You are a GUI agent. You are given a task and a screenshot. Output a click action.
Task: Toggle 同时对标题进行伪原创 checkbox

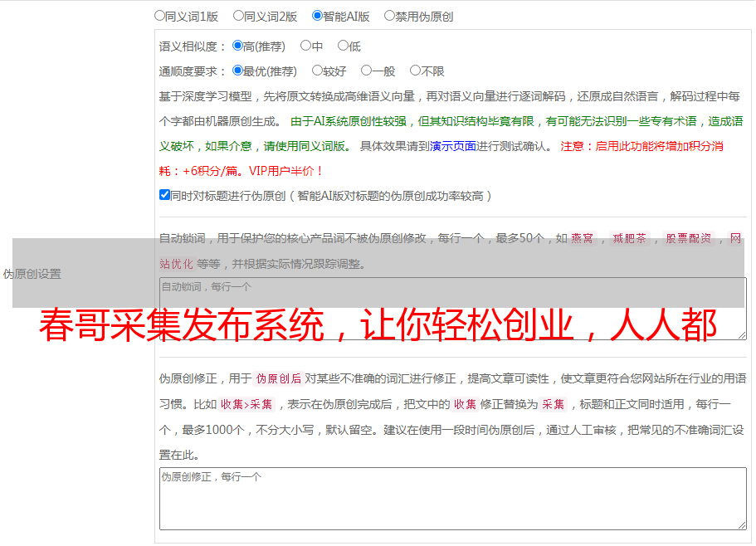(x=164, y=195)
